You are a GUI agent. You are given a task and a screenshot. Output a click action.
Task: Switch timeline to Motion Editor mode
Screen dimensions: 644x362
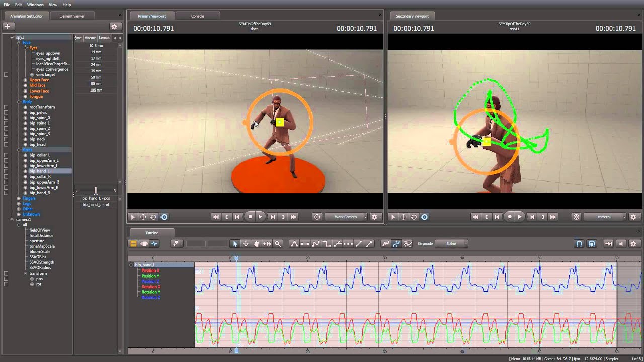[144, 244]
